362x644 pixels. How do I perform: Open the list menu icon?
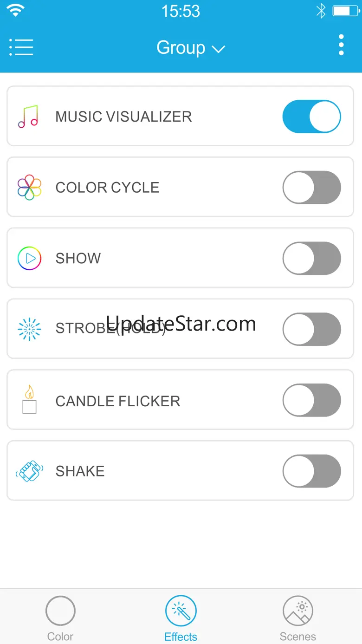click(x=21, y=47)
